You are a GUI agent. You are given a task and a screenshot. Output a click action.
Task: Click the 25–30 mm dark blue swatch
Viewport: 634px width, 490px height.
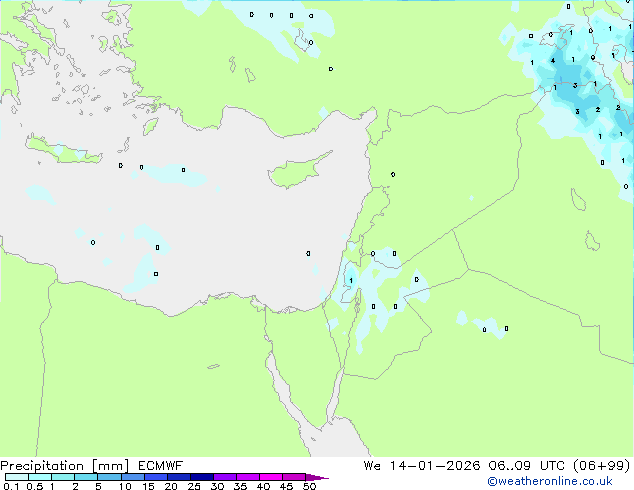(202, 477)
